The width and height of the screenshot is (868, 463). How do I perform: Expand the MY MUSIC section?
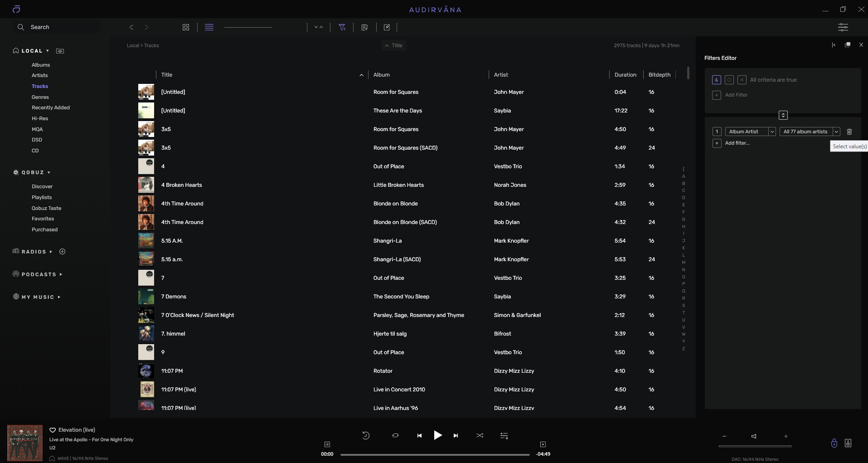(x=59, y=297)
